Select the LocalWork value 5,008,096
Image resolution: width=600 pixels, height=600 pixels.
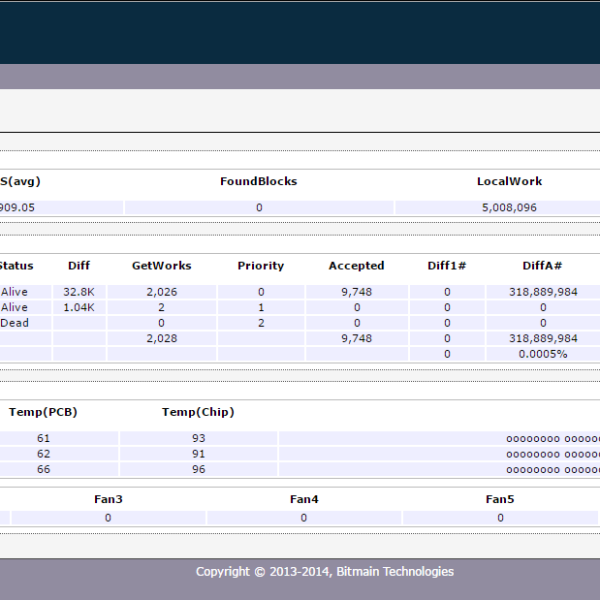pos(509,208)
